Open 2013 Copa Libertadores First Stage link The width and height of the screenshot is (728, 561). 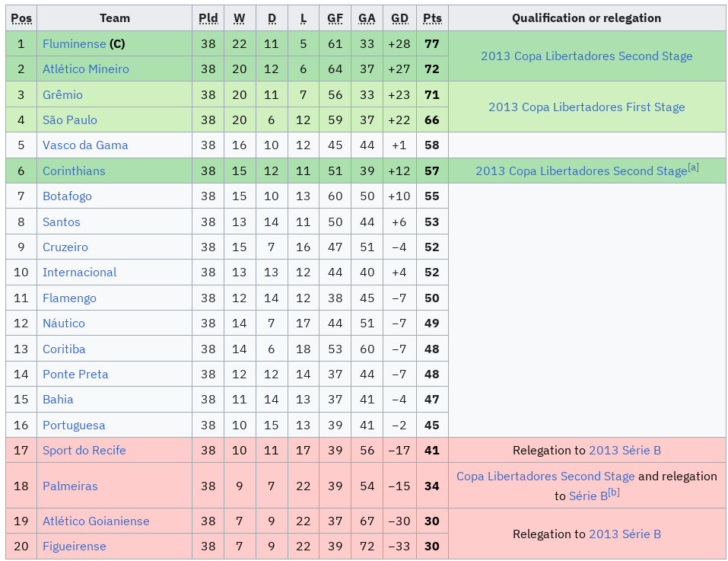click(587, 107)
